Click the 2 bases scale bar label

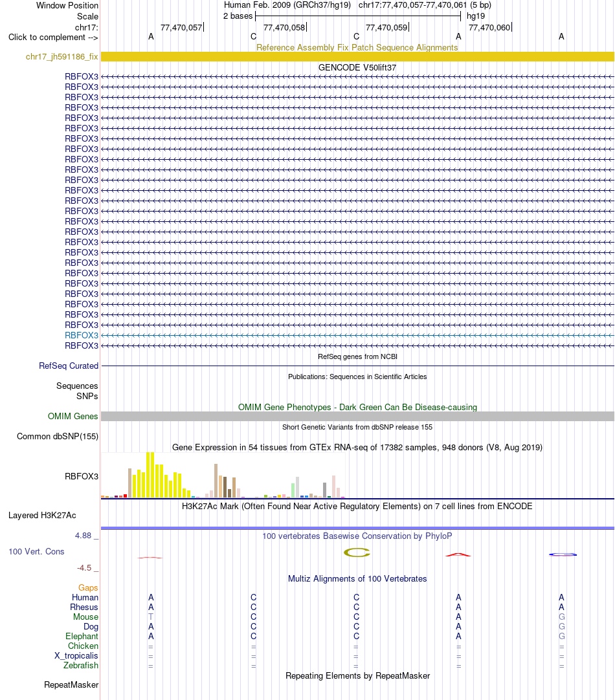click(238, 16)
